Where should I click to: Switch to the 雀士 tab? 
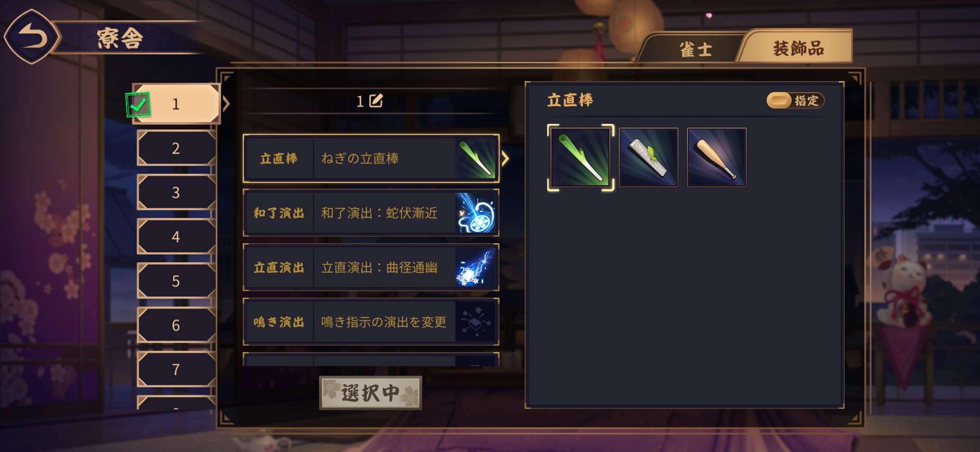pyautogui.click(x=695, y=49)
